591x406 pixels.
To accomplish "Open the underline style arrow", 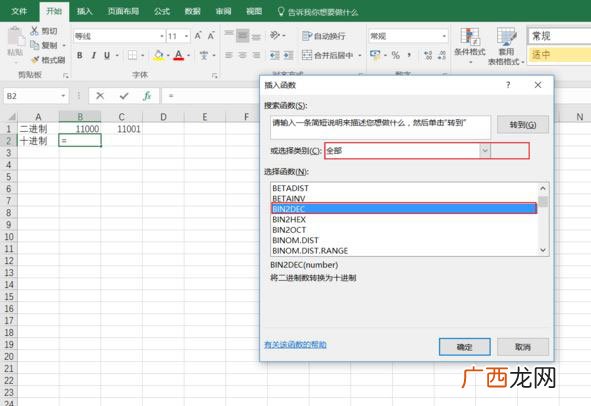I will 117,55.
